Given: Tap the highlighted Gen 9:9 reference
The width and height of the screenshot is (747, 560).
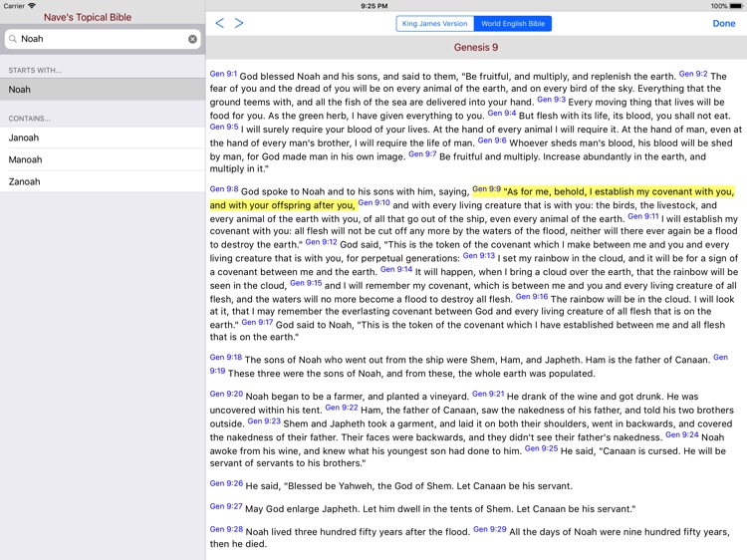Looking at the screenshot, I should 486,189.
